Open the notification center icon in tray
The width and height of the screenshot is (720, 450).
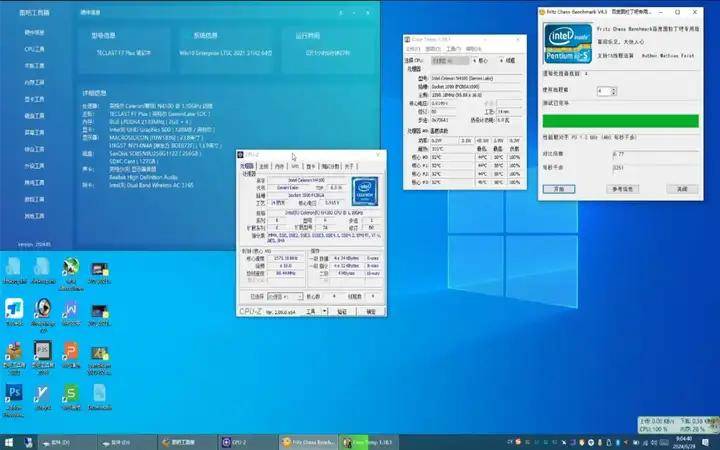(x=706, y=443)
